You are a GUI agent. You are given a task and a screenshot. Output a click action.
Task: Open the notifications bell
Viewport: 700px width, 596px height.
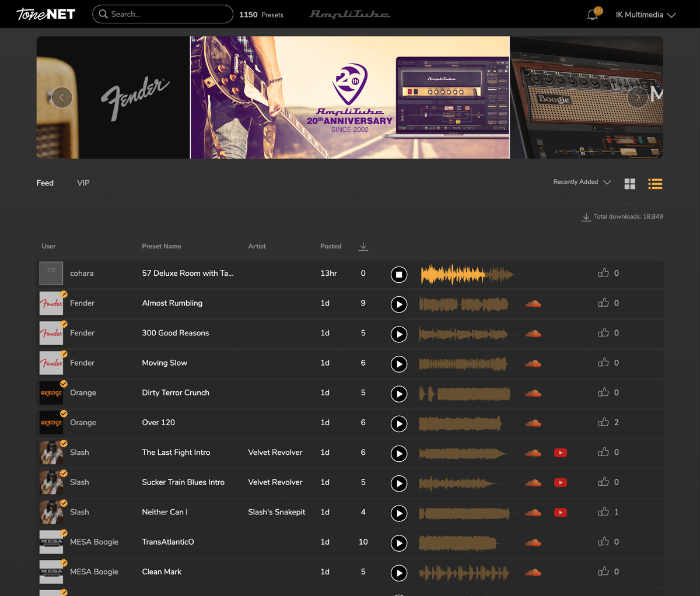(x=593, y=15)
